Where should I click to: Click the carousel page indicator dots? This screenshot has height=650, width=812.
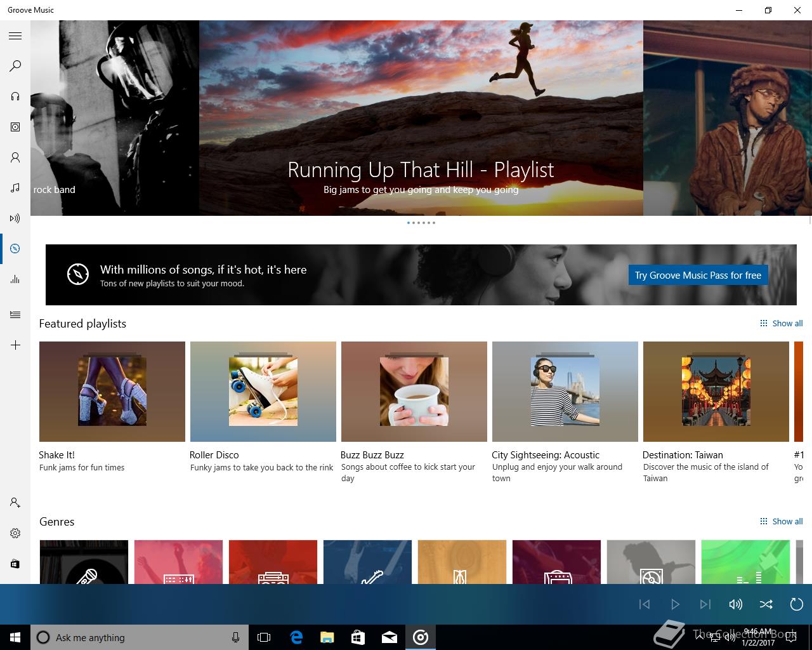(x=421, y=223)
